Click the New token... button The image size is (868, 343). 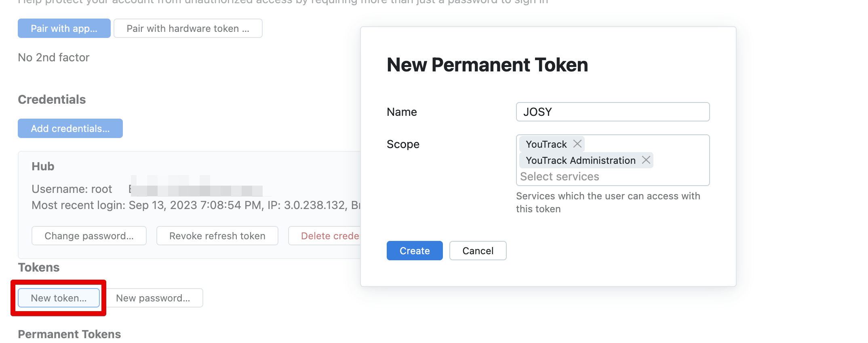point(59,298)
